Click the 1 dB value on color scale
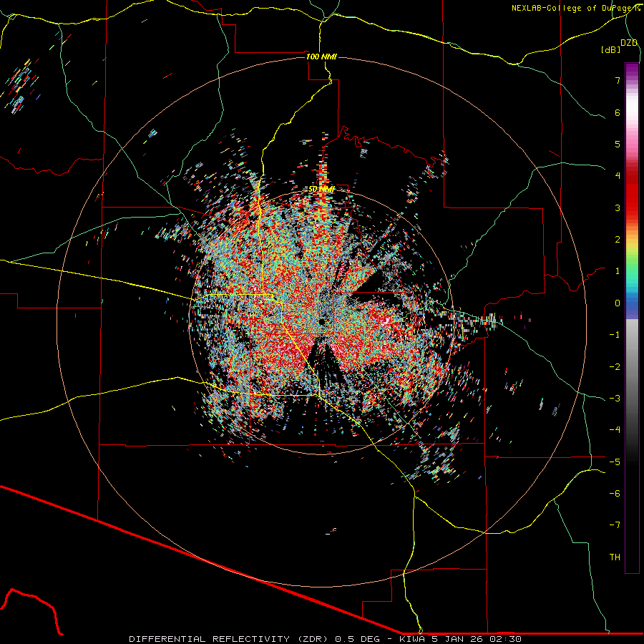Image resolution: width=644 pixels, height=644 pixels. pos(618,271)
